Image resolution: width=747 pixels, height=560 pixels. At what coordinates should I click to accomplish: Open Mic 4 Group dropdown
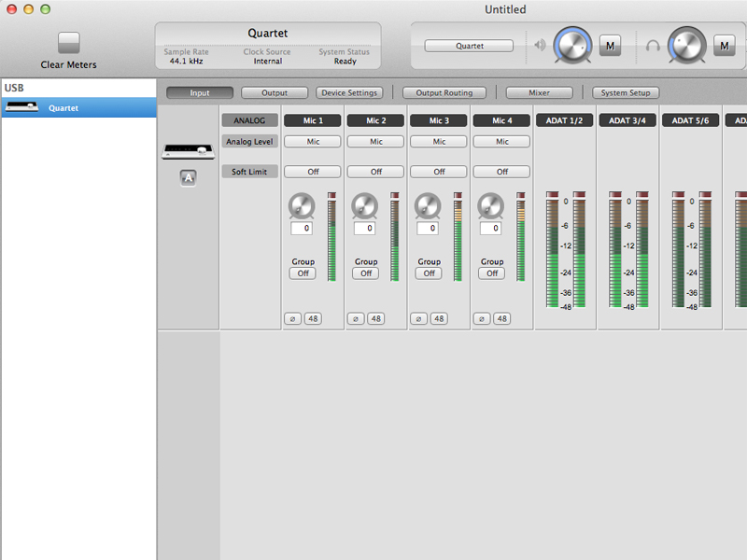[492, 273]
